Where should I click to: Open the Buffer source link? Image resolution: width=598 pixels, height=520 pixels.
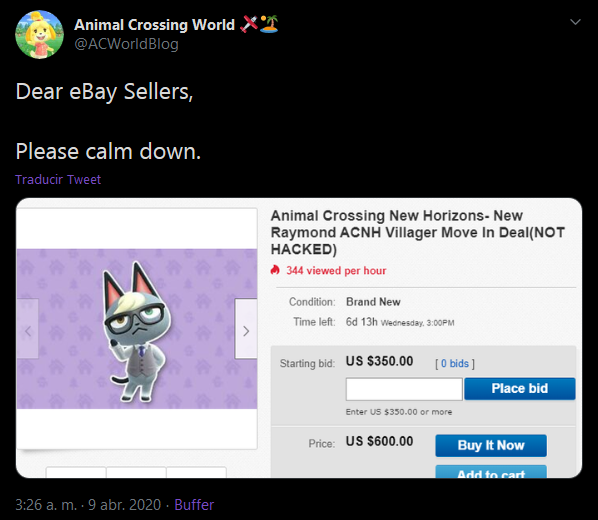point(194,505)
